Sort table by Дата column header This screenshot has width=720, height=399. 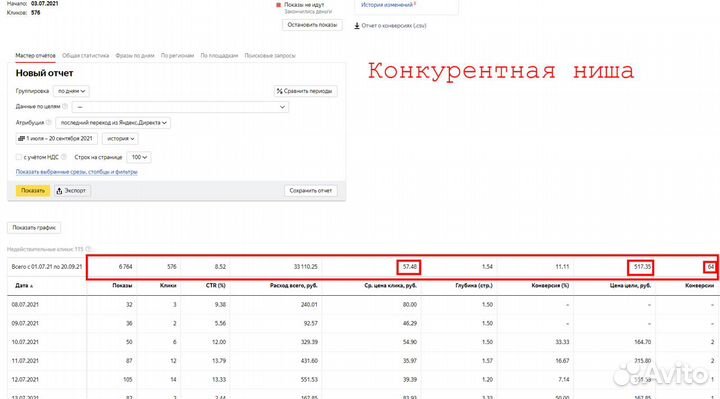(24, 286)
